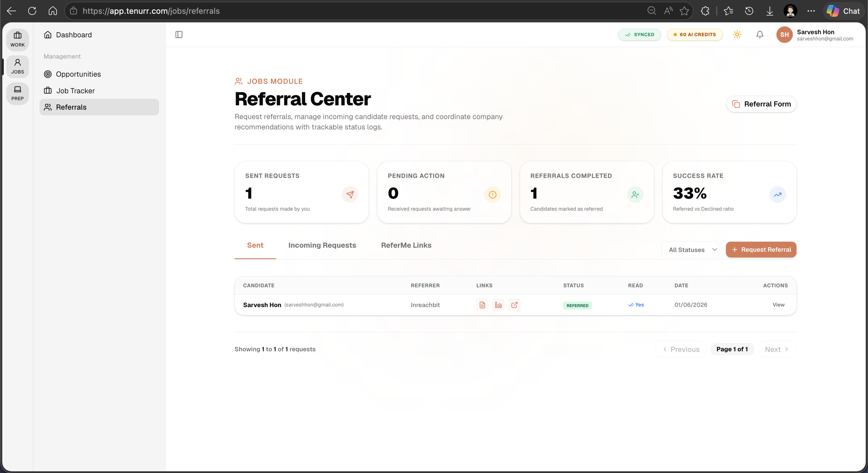
Task: Collapse sidebar with panel toggle icon
Action: click(x=179, y=35)
